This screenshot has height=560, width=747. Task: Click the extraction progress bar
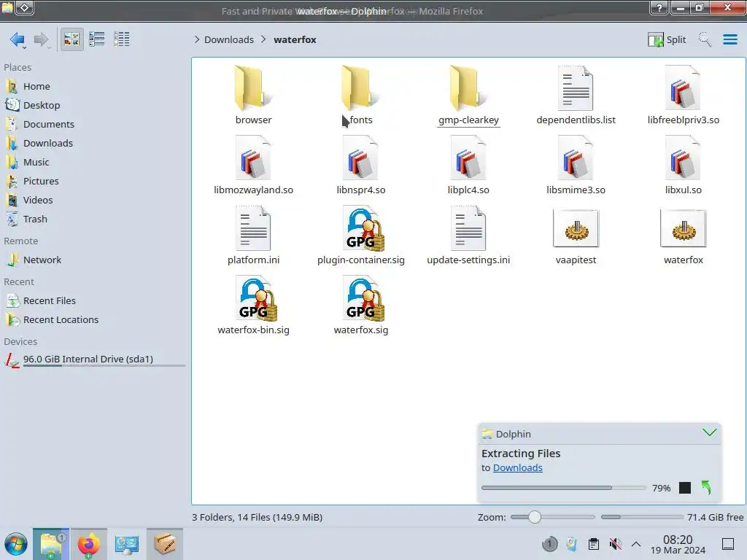[x=564, y=488]
